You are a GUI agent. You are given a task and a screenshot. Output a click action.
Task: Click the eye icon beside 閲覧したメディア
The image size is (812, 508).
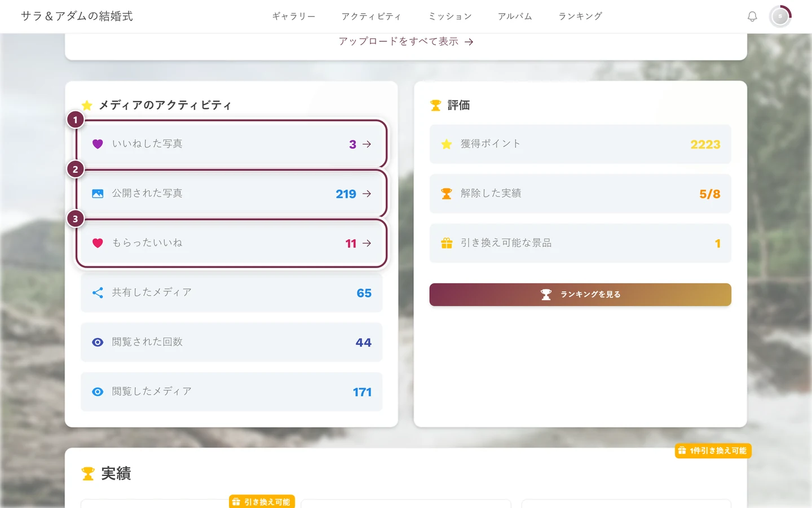click(x=98, y=392)
